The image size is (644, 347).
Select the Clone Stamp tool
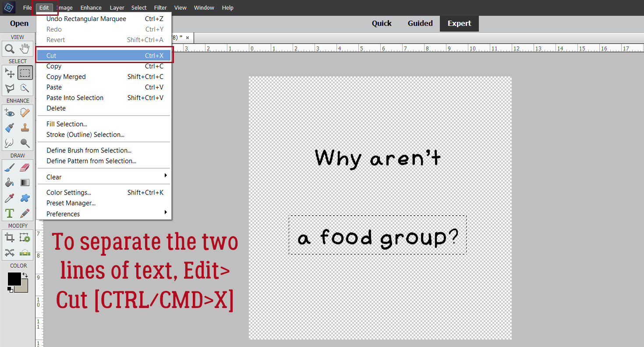[25, 128]
